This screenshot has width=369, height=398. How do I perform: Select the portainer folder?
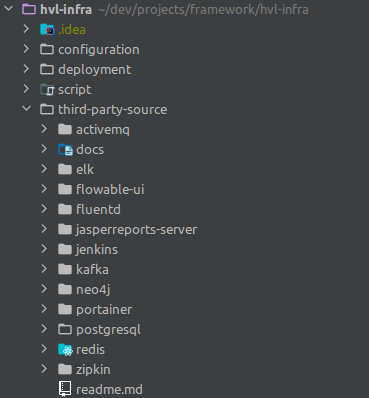point(104,310)
